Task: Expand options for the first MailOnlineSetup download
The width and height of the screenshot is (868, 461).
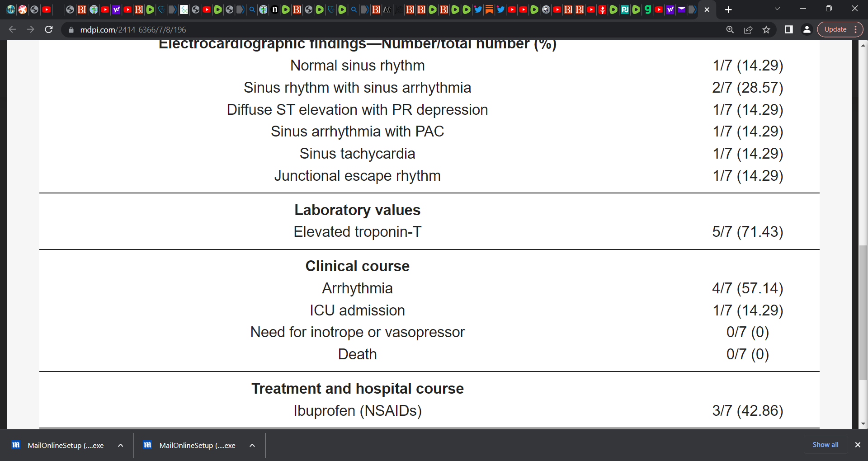Action: coord(121,445)
